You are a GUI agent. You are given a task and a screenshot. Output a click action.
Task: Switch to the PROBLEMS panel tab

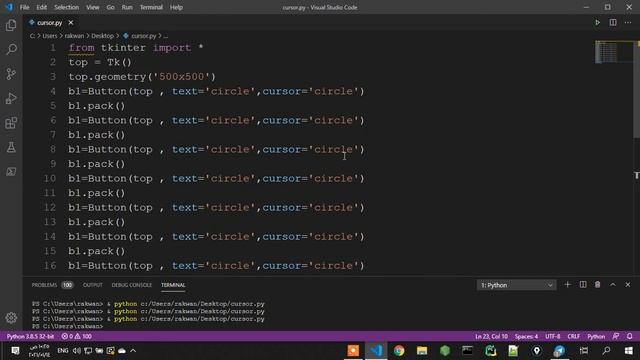click(x=44, y=285)
